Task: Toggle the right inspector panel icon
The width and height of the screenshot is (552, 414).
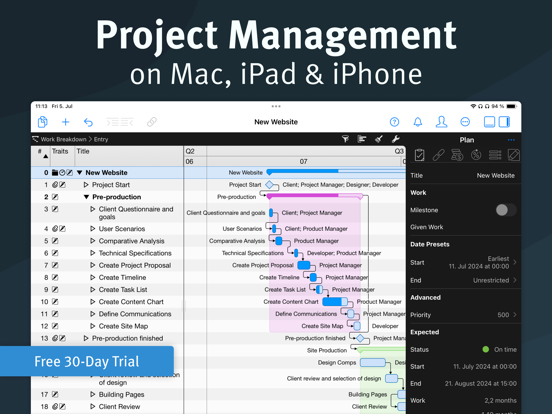Action: [x=504, y=122]
